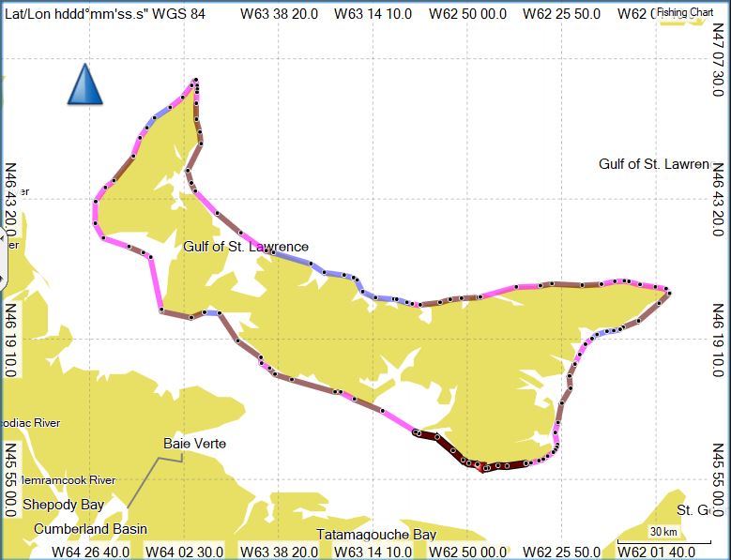Viewport: 731px width, 560px height.
Task: Click Gulf of St. Lawrence label over island
Action: pos(246,246)
